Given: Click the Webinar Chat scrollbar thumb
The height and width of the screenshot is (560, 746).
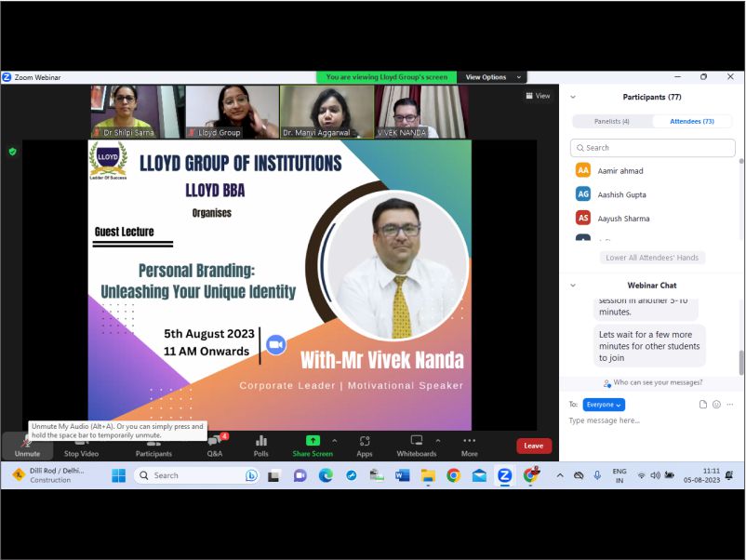Looking at the screenshot, I should [740, 363].
